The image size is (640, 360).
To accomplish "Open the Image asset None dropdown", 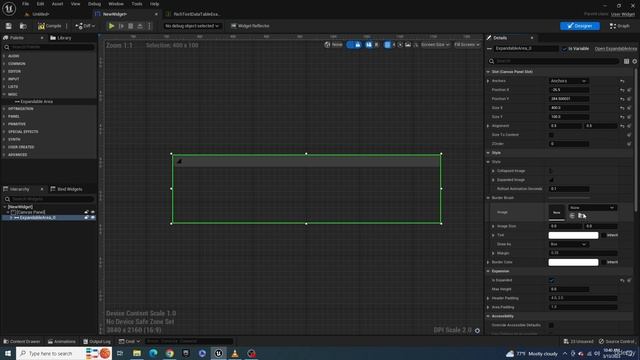I will (592, 207).
